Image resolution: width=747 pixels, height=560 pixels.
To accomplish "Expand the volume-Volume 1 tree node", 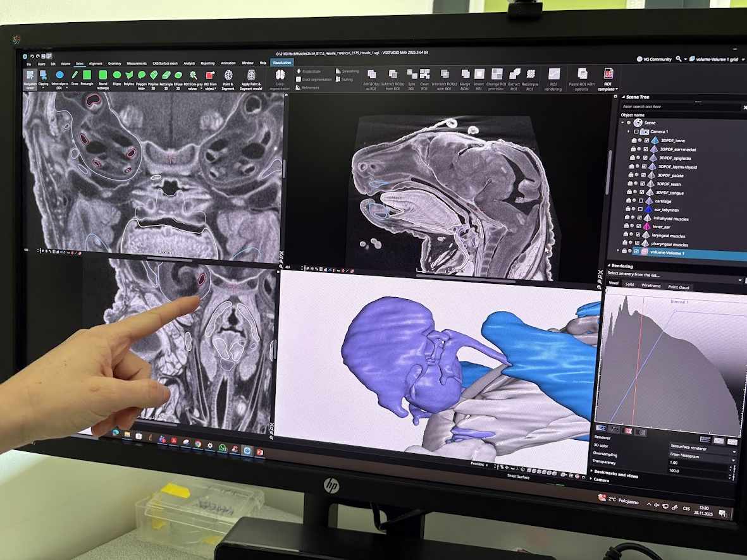I will coord(618,251).
